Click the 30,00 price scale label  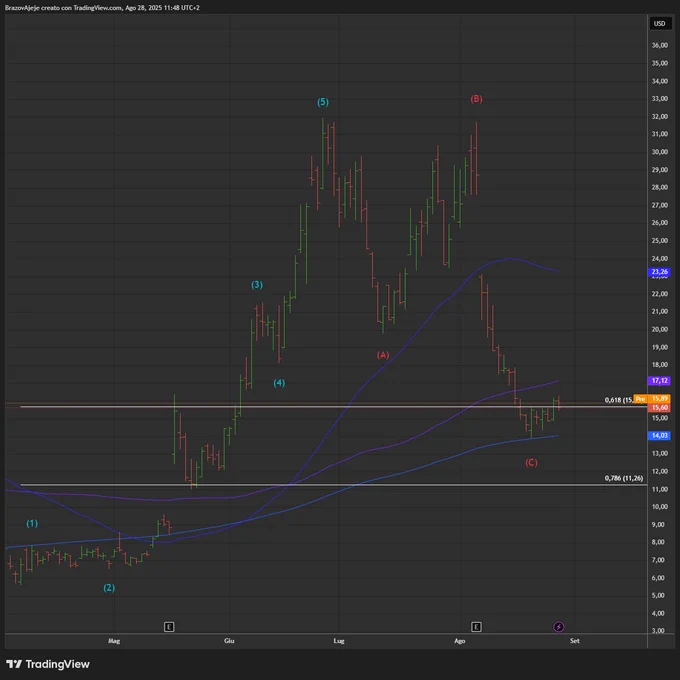pos(660,152)
